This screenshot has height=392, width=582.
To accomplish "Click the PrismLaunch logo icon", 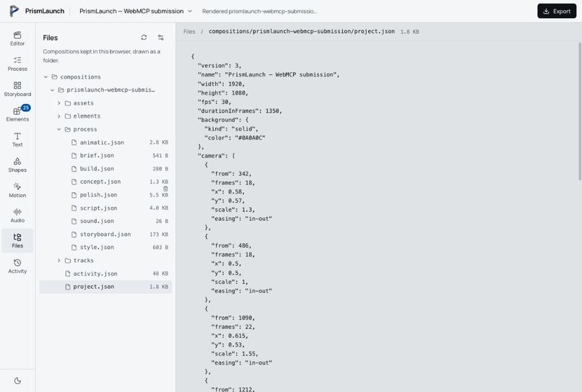I will [14, 11].
